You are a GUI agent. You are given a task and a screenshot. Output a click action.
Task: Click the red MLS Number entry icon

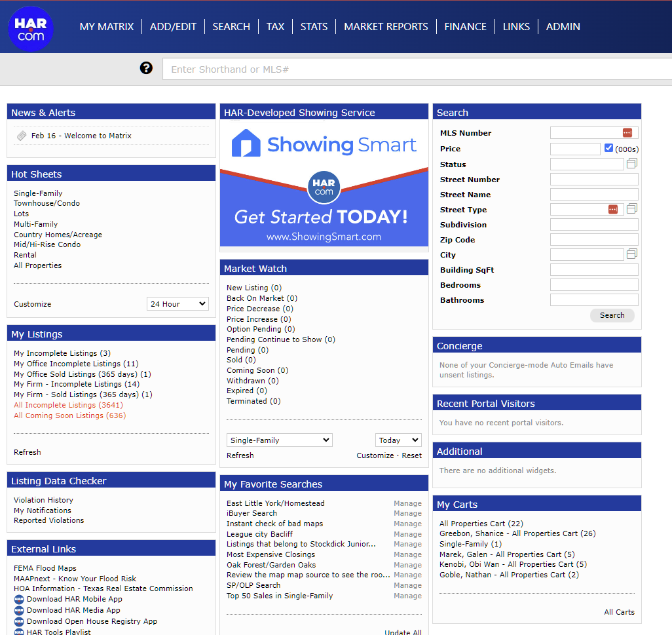[x=627, y=133]
